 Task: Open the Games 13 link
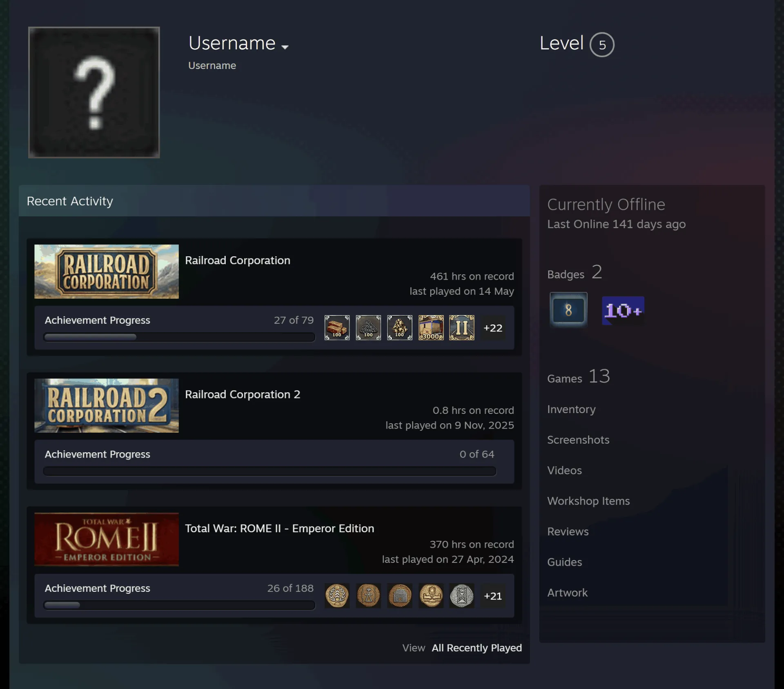click(579, 376)
